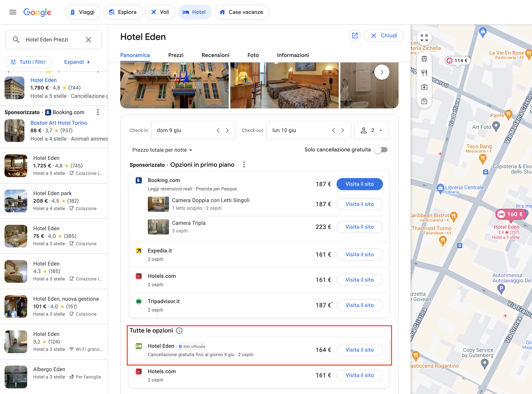Viewport: 532px width, 394px height.
Task: Click the Booking.com B logo in options
Action: (139, 180)
